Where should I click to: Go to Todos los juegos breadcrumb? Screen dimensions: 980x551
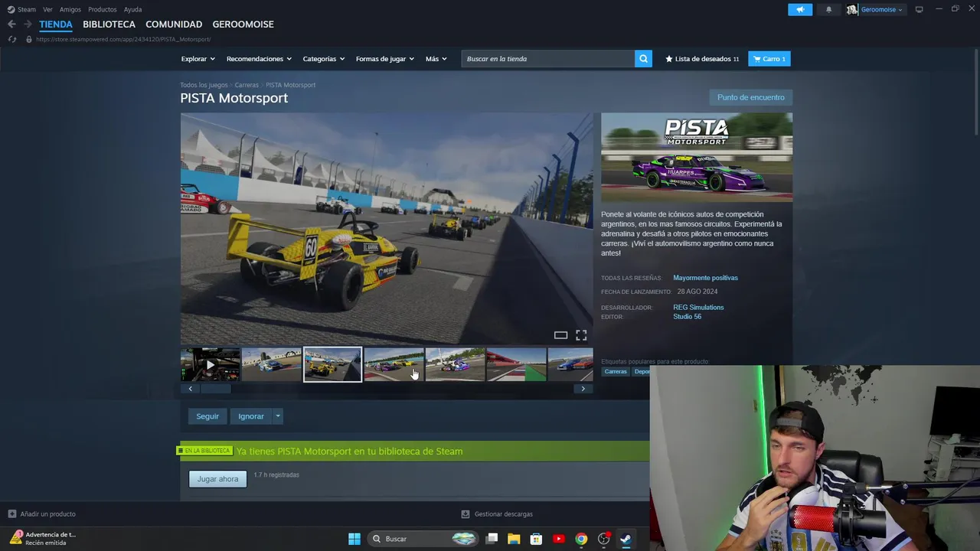pos(204,85)
